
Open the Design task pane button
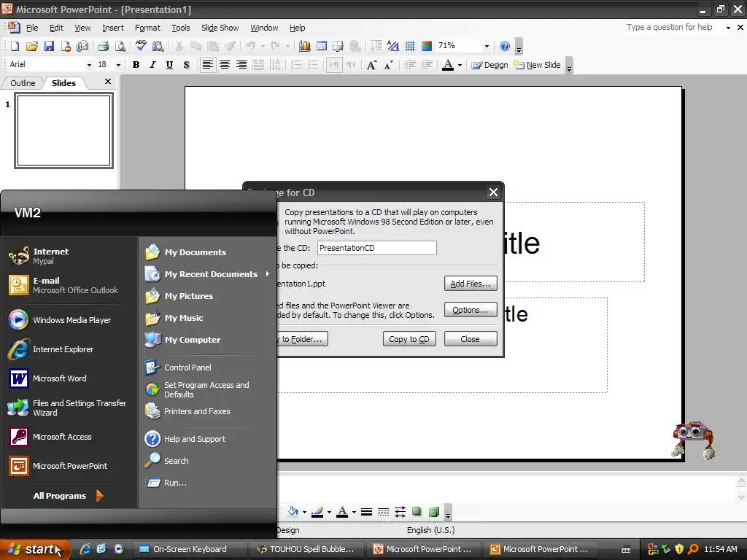point(489,65)
